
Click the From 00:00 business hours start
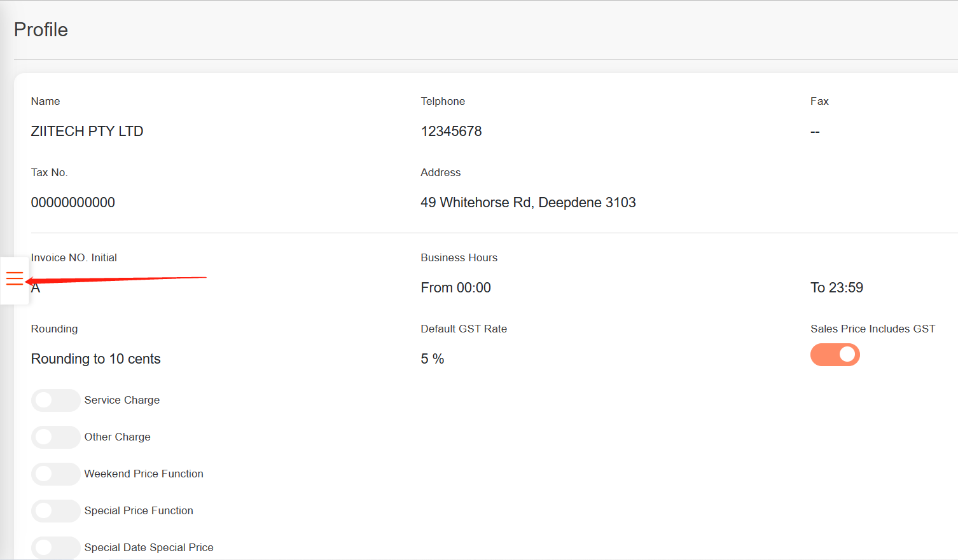click(455, 288)
